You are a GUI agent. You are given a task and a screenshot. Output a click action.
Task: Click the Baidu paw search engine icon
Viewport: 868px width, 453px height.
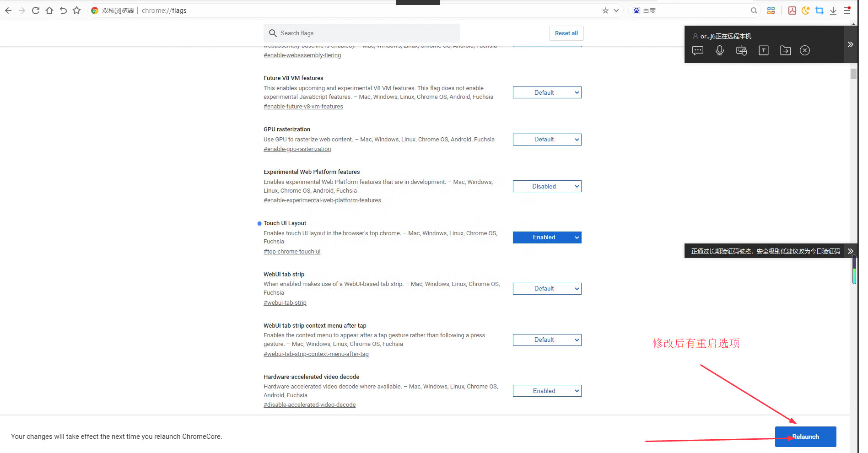636,11
